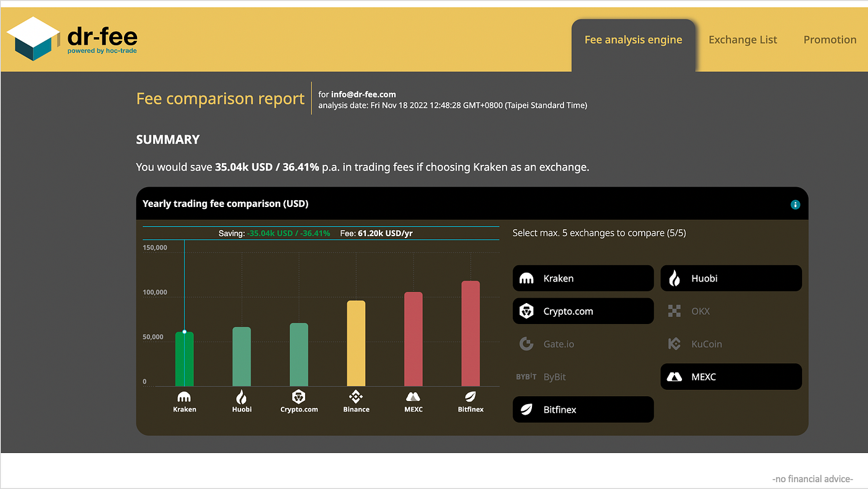Viewport: 868px width, 489px height.
Task: Click the info icon in chart header
Action: 795,205
